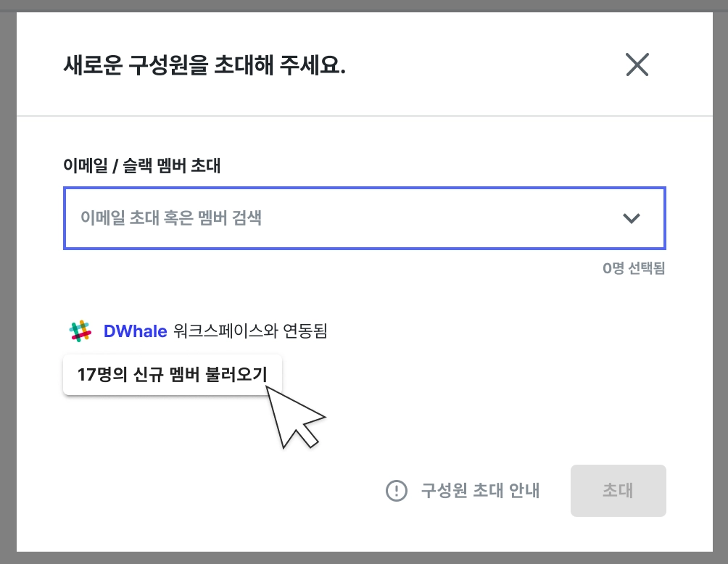Expand the member search dropdown chevron
Viewport: 728px width, 564px height.
click(632, 218)
